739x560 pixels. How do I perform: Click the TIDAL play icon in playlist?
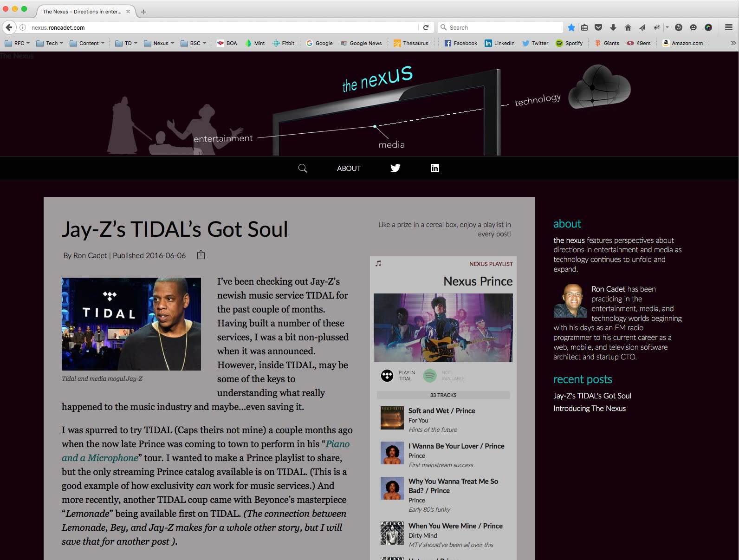(x=387, y=375)
